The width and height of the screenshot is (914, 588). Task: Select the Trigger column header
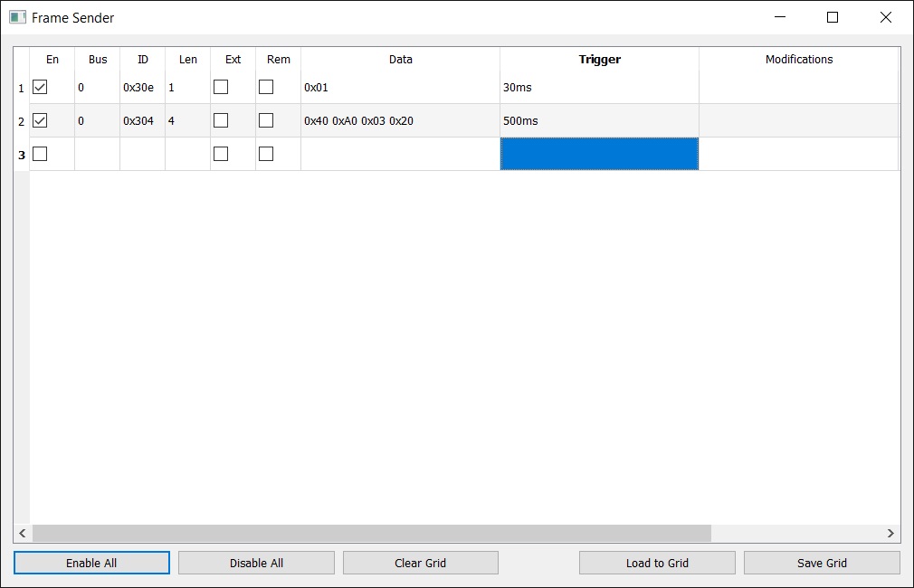coord(599,60)
